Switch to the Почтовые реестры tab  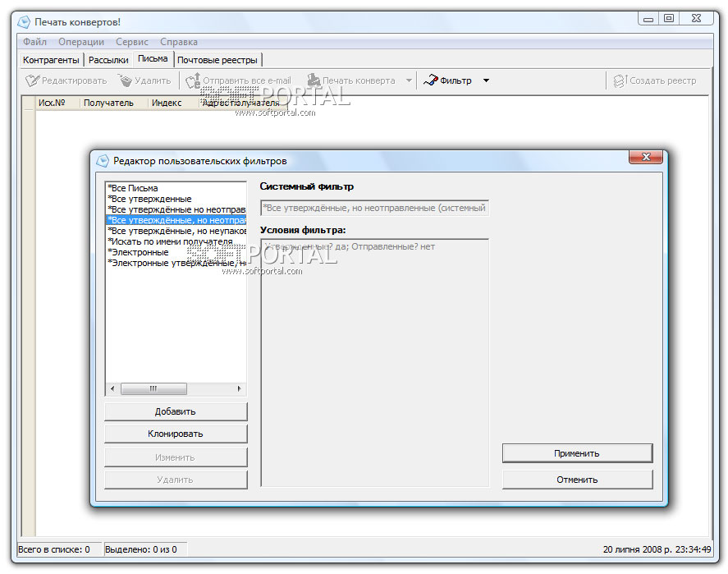click(x=217, y=60)
